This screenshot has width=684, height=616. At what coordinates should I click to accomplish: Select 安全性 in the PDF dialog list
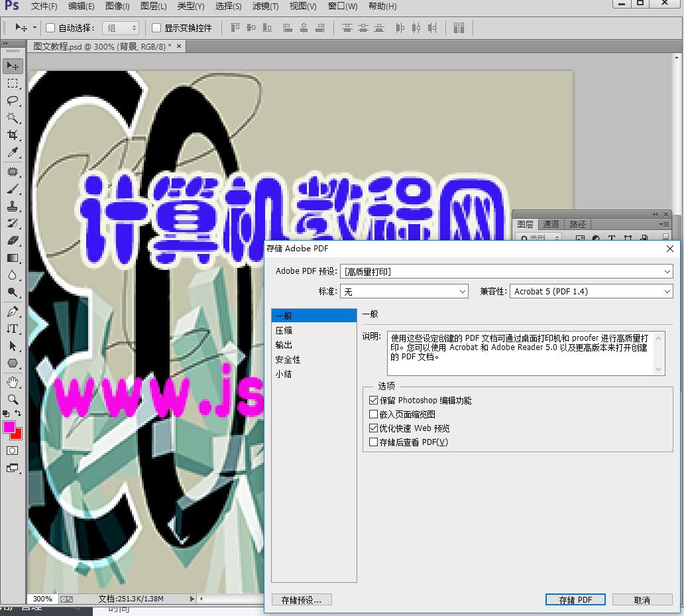pyautogui.click(x=313, y=359)
